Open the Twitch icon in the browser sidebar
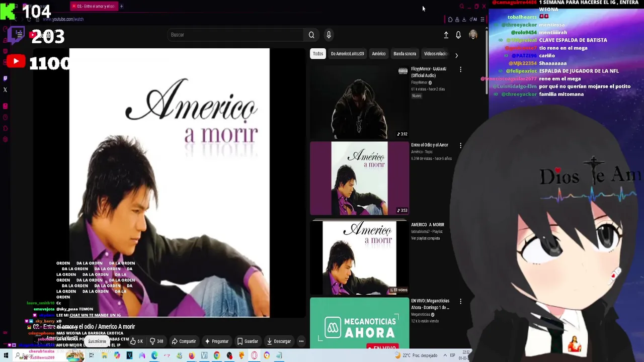Viewport: 644px width, 362px height. [x=5, y=78]
